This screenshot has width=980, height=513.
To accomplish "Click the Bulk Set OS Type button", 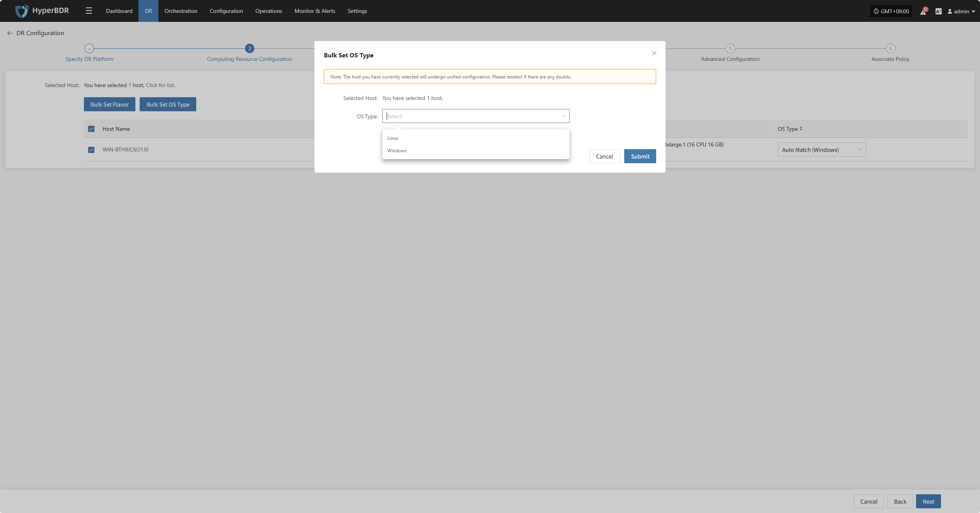I will coord(168,105).
